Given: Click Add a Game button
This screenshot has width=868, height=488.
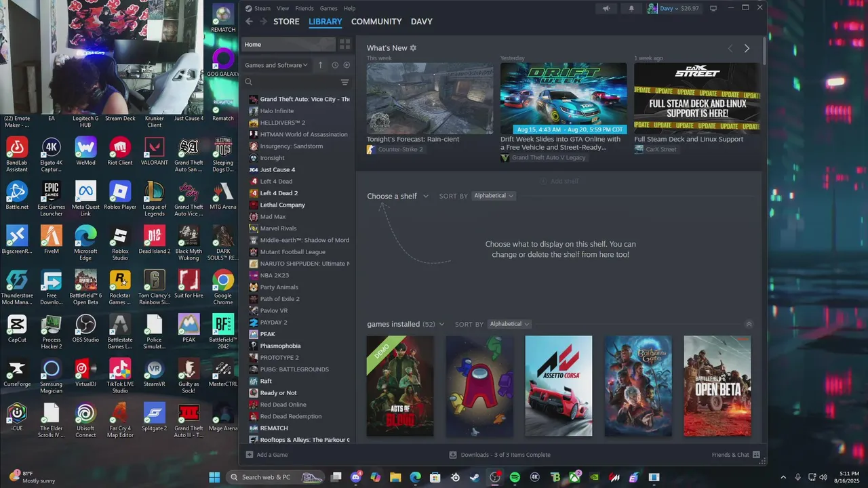Looking at the screenshot, I should (267, 455).
